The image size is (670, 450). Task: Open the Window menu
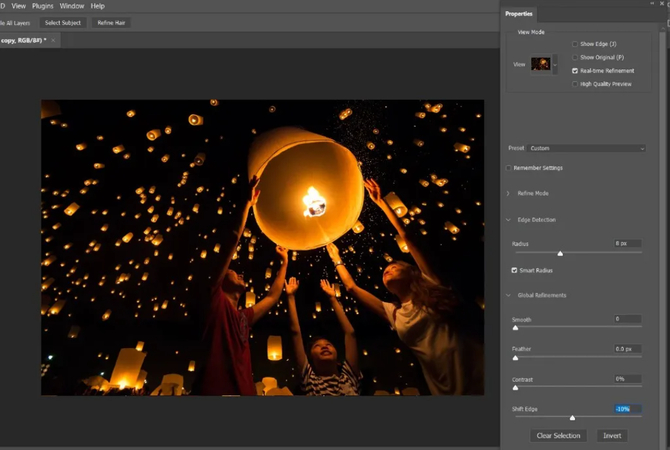(72, 6)
